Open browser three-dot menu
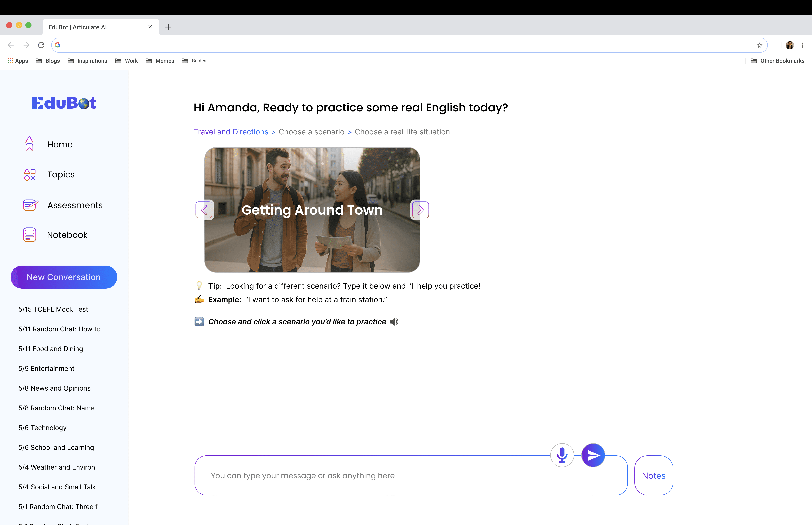 pyautogui.click(x=802, y=45)
